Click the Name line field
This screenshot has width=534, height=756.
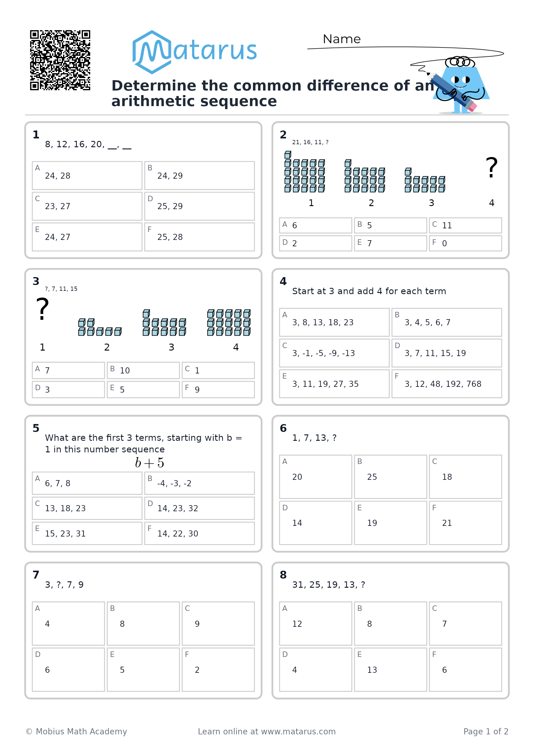click(406, 48)
